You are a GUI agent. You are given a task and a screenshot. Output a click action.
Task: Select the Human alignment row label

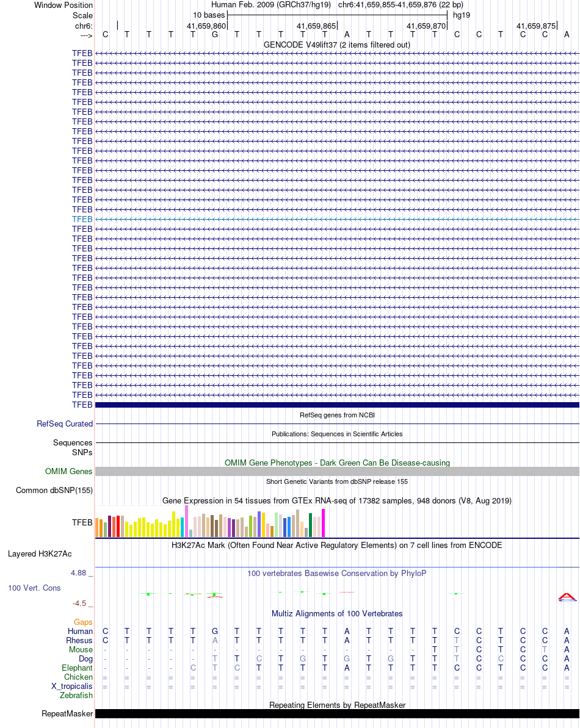click(81, 631)
